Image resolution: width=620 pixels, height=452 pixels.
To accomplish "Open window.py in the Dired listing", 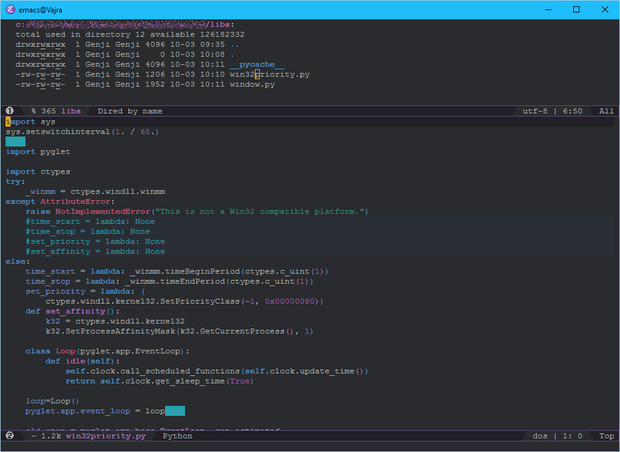I will coord(252,84).
